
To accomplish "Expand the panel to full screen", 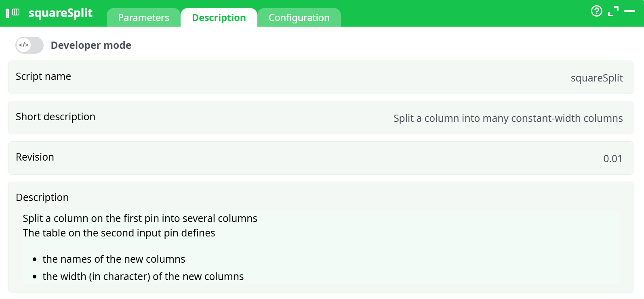I will pos(613,11).
